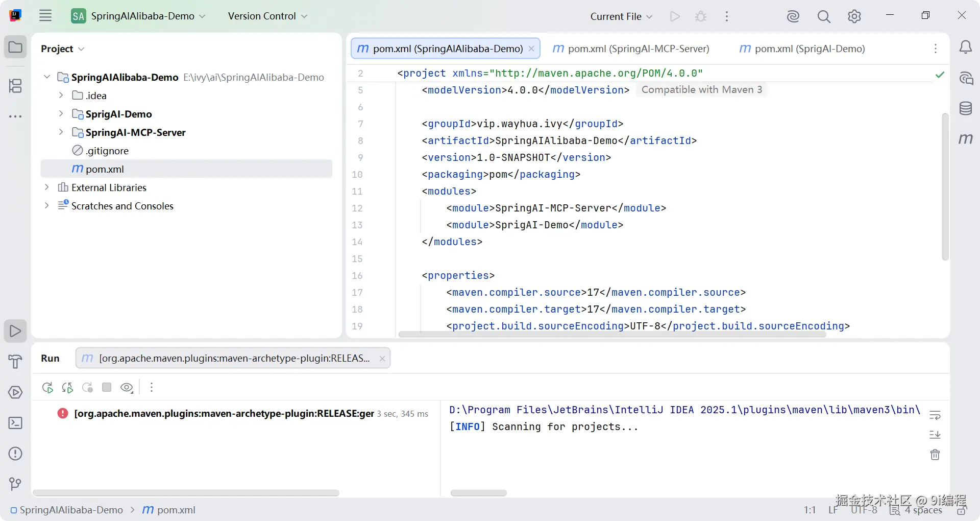The image size is (980, 521).
Task: Open the Terminal tool window
Action: click(x=15, y=423)
